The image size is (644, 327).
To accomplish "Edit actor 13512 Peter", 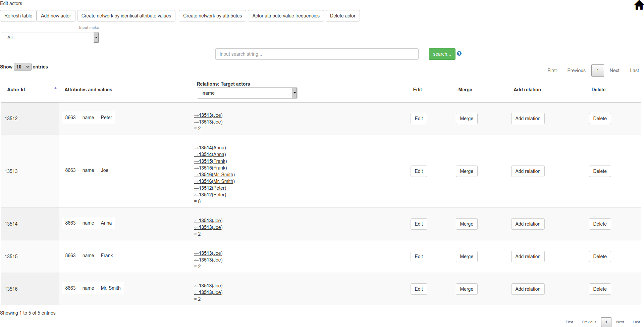I will pyautogui.click(x=419, y=119).
